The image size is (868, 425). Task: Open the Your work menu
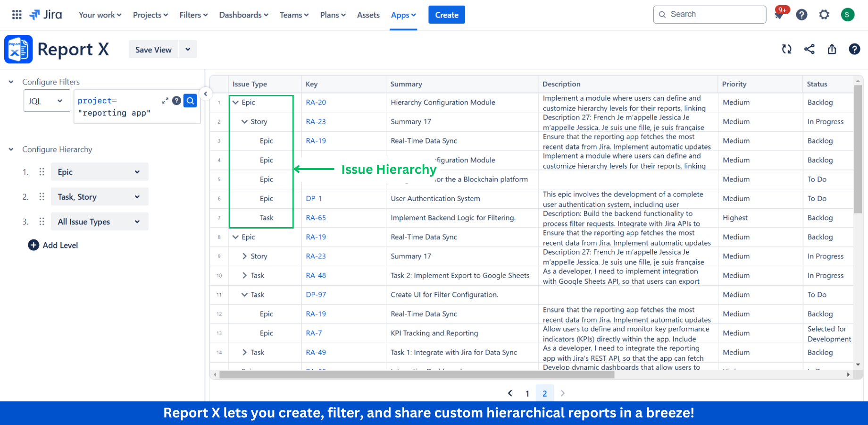pos(100,15)
